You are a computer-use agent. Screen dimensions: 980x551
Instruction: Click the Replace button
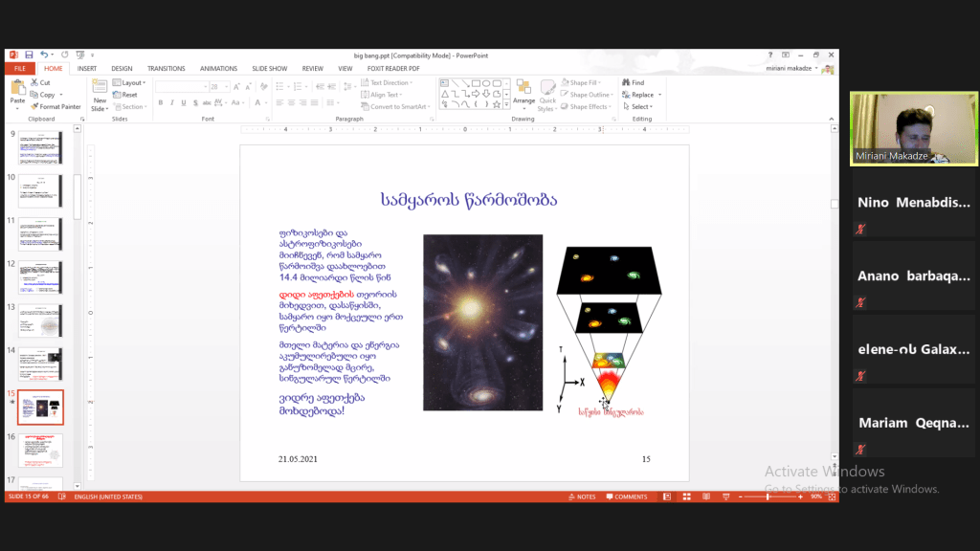point(642,95)
